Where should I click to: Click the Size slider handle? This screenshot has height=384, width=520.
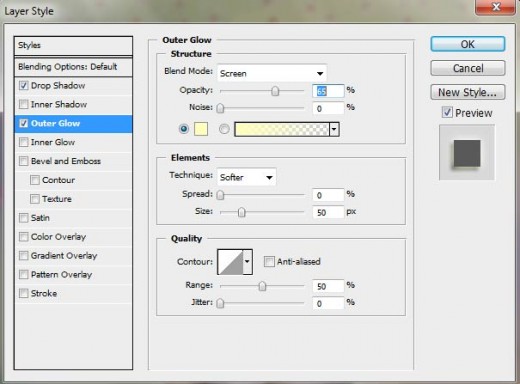point(242,212)
